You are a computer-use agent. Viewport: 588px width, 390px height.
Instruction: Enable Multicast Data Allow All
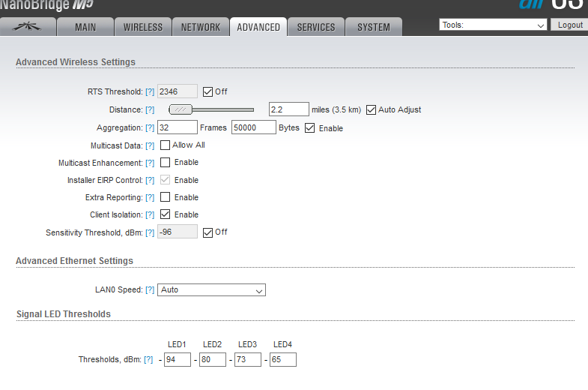[166, 145]
